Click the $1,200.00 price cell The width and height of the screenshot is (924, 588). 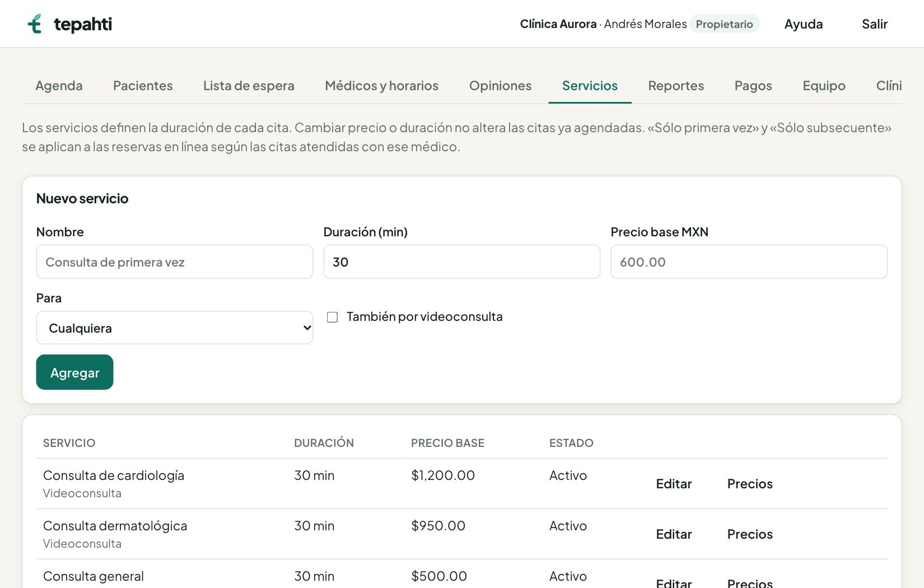tap(443, 475)
